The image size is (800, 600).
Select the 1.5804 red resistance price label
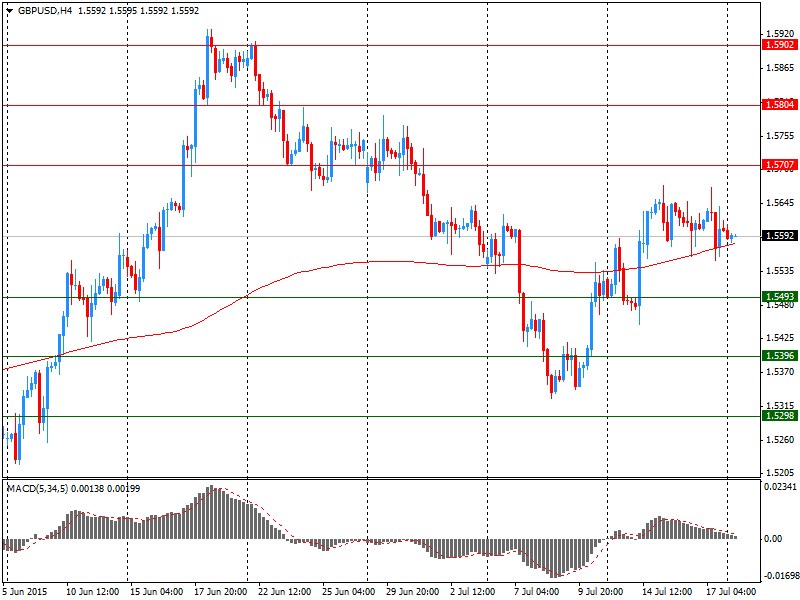point(780,105)
